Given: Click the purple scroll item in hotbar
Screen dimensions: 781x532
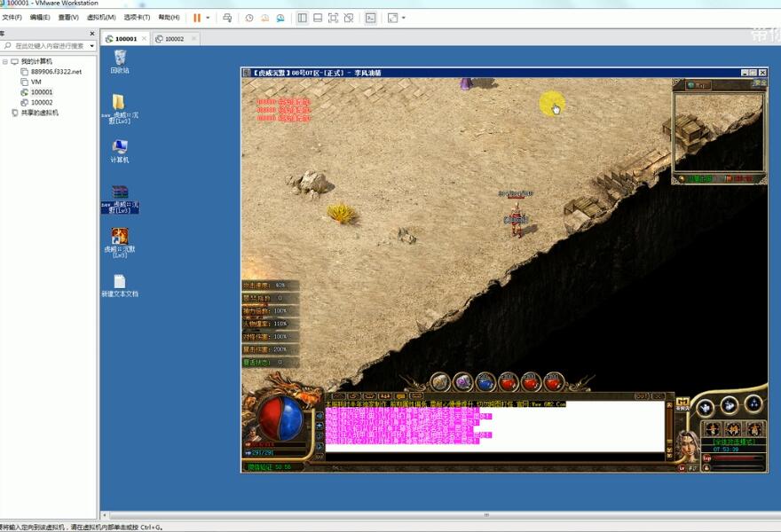Looking at the screenshot, I should 462,382.
